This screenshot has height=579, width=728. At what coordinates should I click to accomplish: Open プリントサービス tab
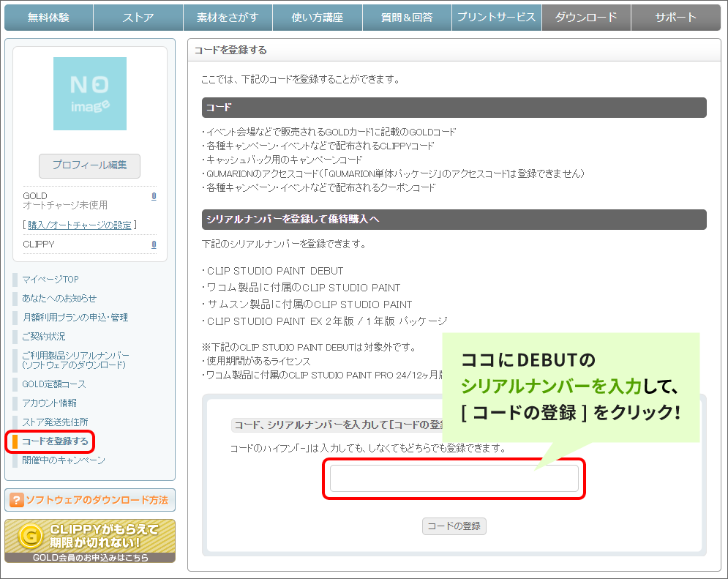click(x=497, y=18)
